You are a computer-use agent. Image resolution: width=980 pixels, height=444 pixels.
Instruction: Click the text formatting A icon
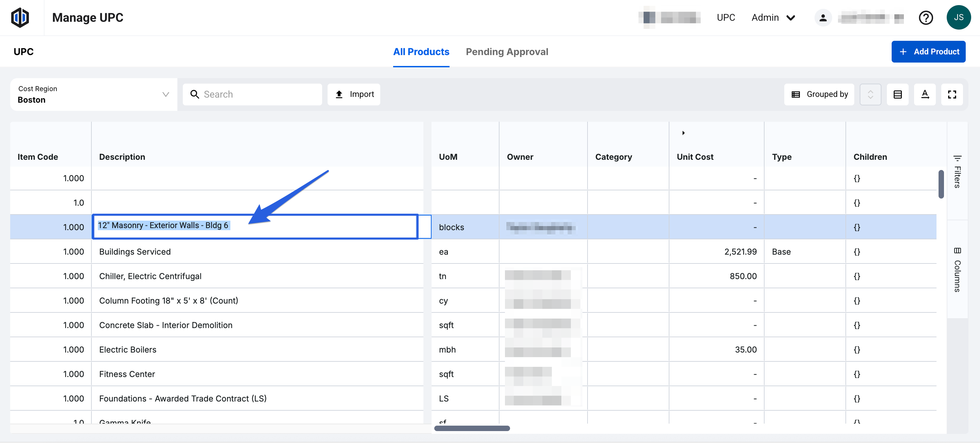pos(925,95)
